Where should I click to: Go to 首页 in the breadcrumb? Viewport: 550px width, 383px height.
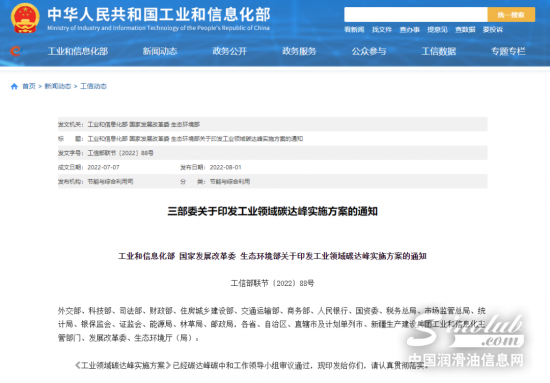[29, 86]
